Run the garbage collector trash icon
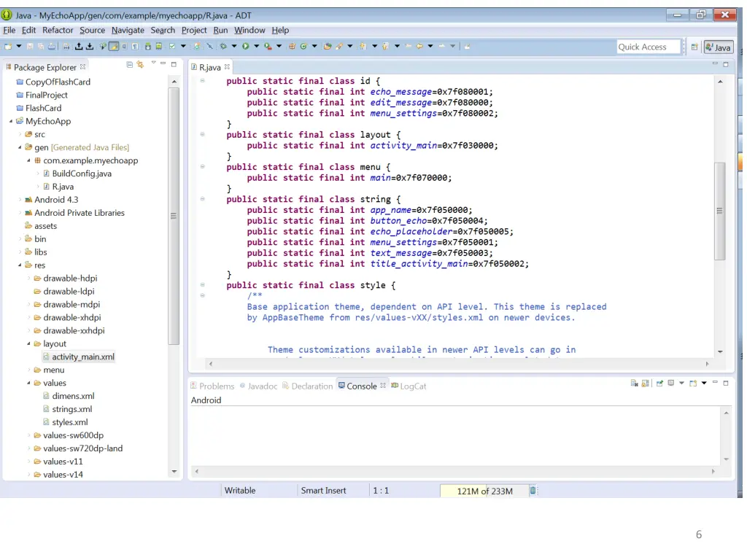The height and width of the screenshot is (560, 747). point(533,491)
